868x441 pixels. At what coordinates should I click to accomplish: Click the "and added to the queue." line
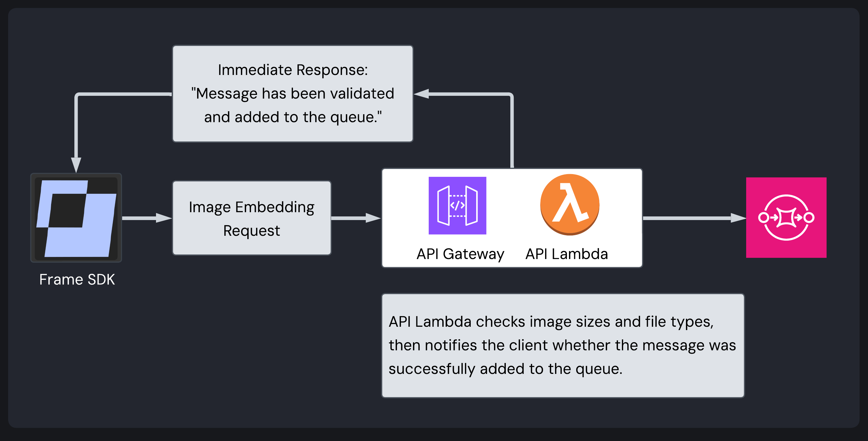(293, 117)
